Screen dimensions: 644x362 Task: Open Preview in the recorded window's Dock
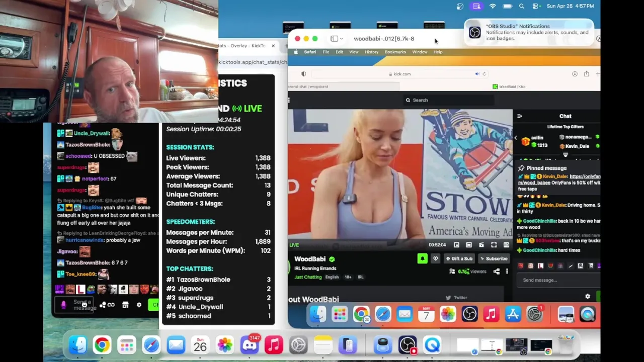tap(566, 315)
